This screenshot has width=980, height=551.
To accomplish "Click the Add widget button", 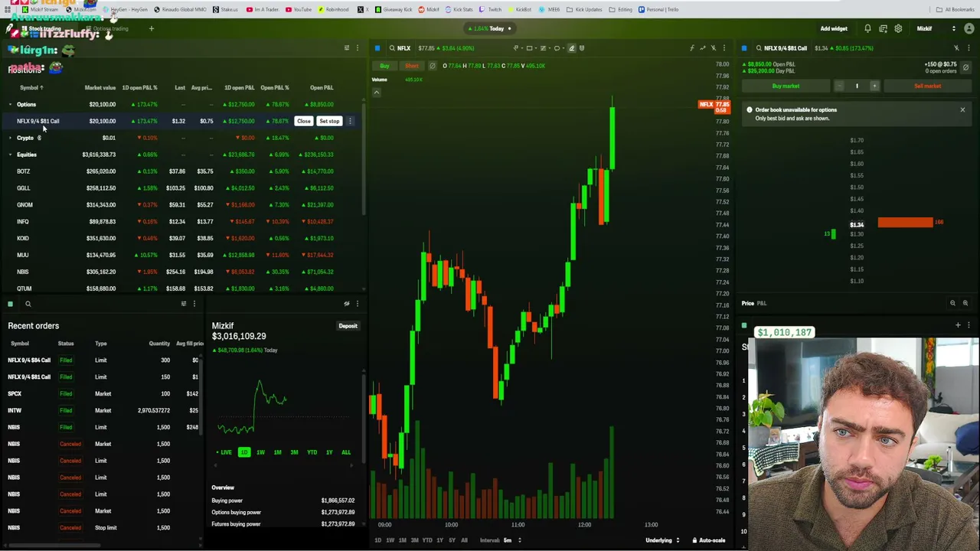I will coord(834,29).
